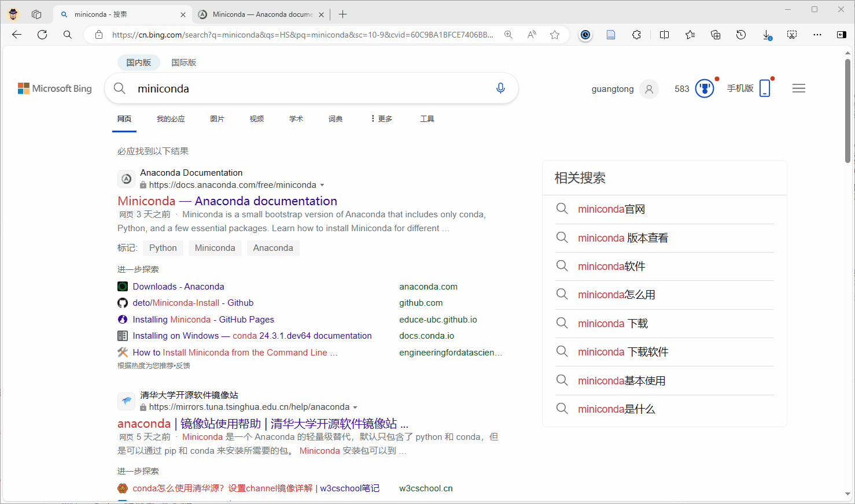Switch to 国际版

pos(183,62)
